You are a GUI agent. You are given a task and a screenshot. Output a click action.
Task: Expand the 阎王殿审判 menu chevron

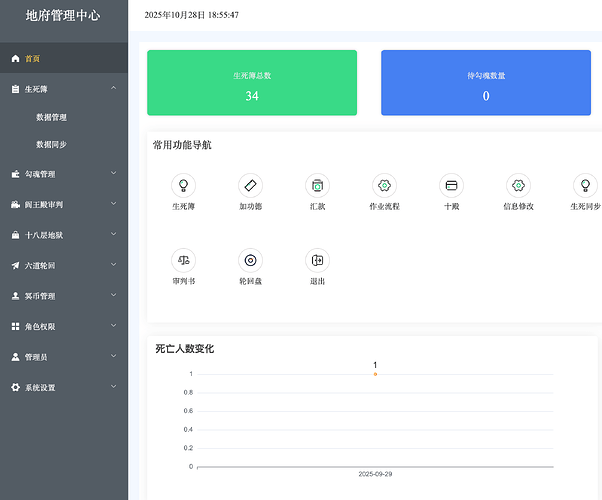(x=114, y=203)
